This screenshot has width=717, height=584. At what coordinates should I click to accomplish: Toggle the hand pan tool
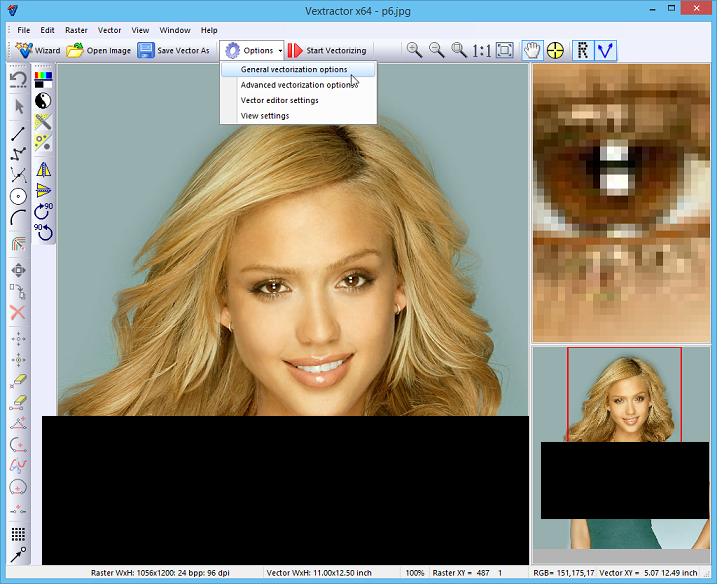(x=532, y=50)
